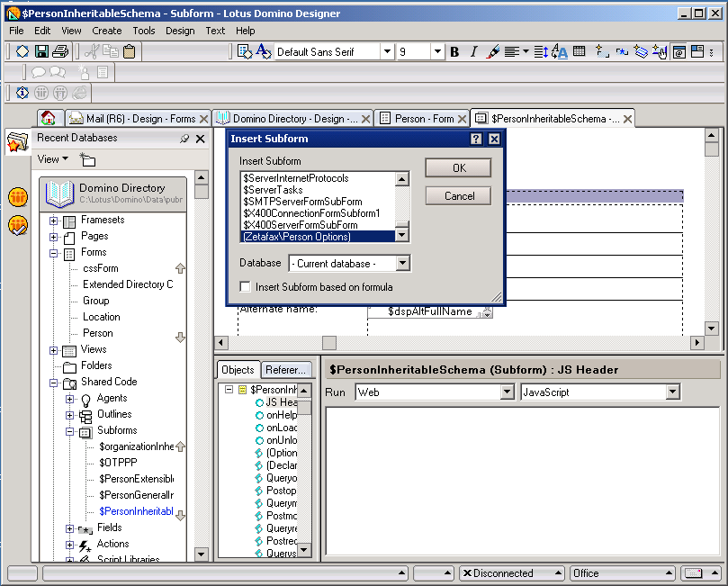Click the pin icon in Recent Databases
This screenshot has width=728, height=586.
pyautogui.click(x=184, y=139)
